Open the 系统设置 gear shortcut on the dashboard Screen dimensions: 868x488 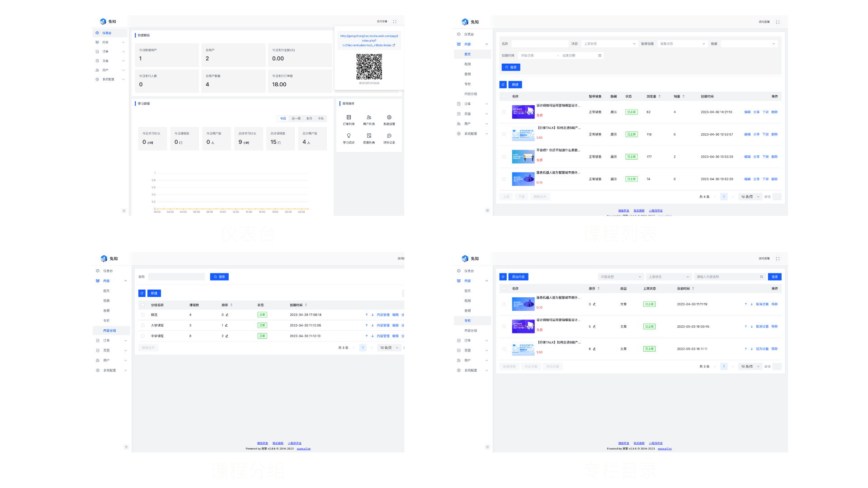point(389,117)
